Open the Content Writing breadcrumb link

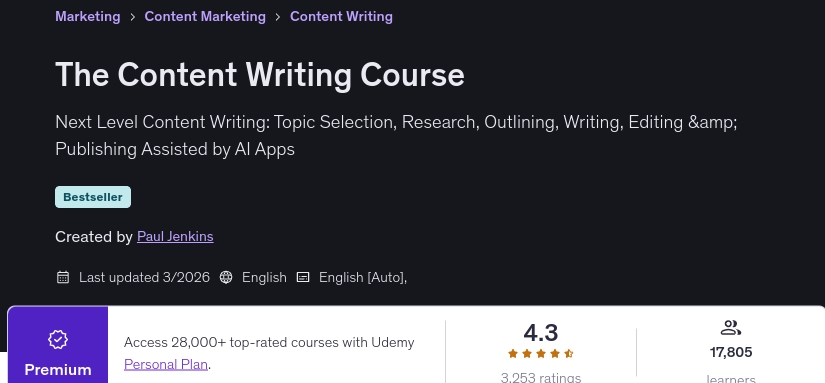pos(341,16)
